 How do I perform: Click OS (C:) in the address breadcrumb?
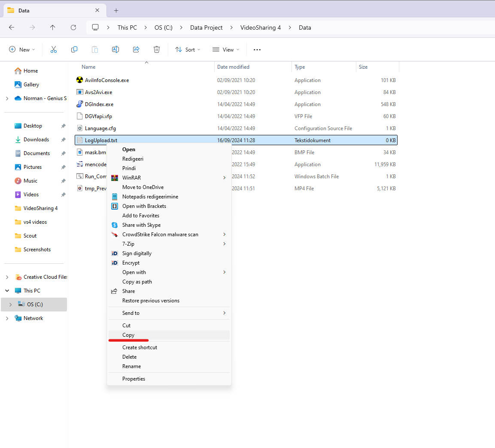pyautogui.click(x=163, y=27)
